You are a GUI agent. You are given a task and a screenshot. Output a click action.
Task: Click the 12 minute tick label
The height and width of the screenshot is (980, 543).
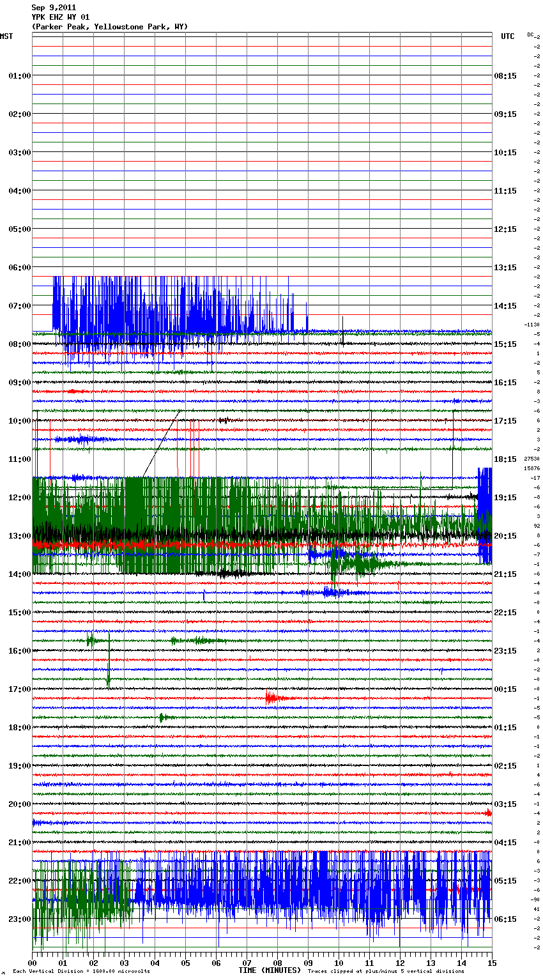401,963
